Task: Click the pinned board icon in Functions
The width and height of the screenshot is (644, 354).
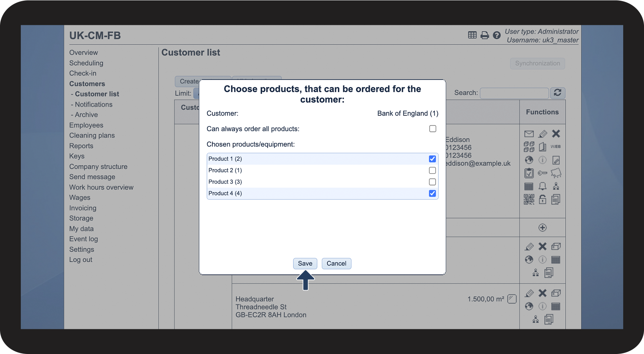Action: pyautogui.click(x=556, y=173)
